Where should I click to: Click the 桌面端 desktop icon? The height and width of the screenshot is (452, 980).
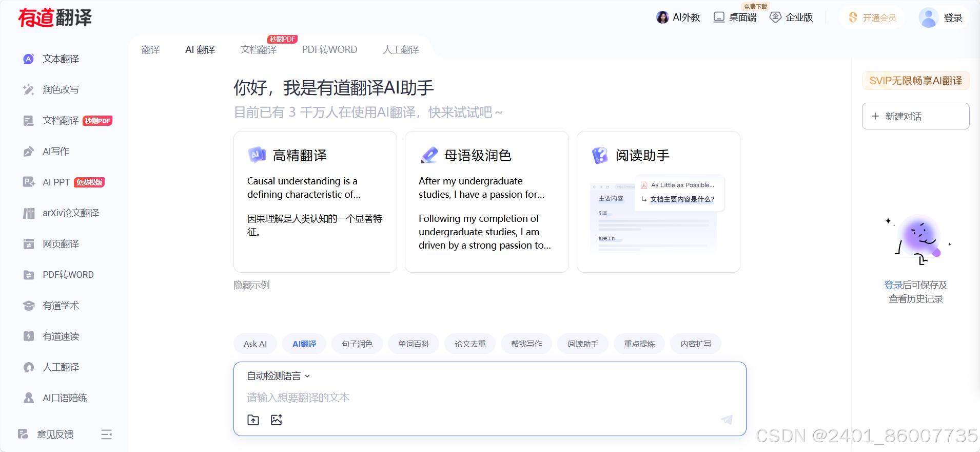pos(719,17)
